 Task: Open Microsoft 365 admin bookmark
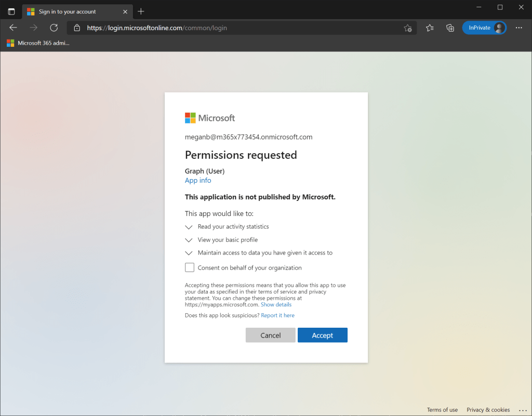pos(38,43)
